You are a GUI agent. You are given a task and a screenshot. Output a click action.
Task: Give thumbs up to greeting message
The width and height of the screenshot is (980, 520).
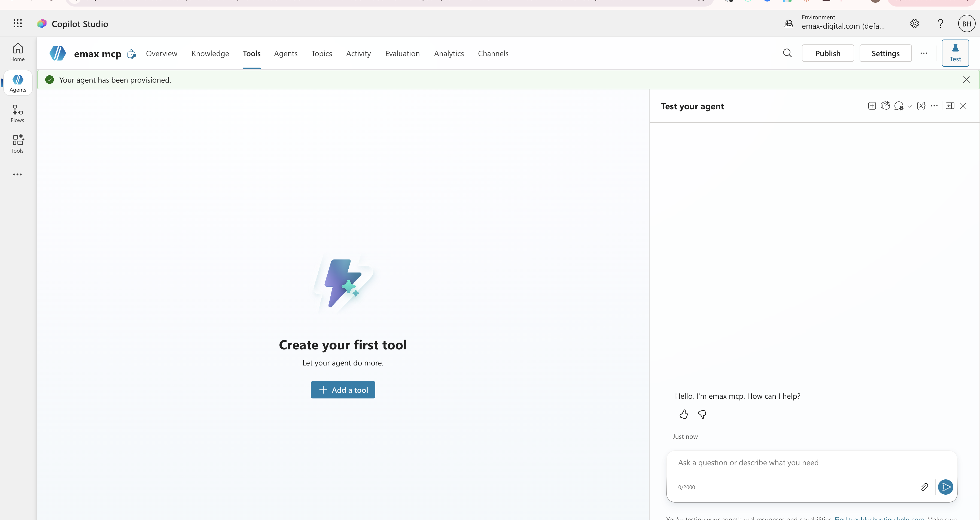[684, 415]
